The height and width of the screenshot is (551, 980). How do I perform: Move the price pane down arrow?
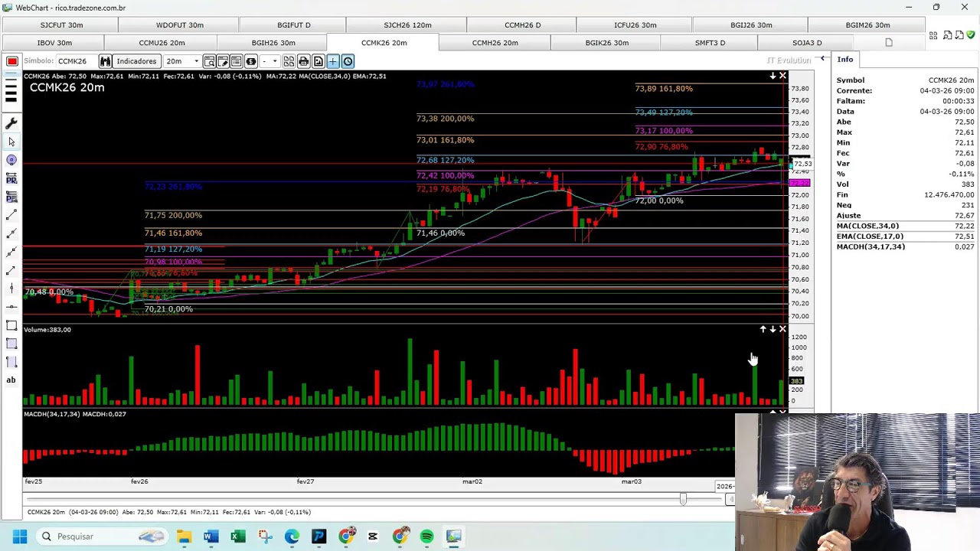pyautogui.click(x=773, y=76)
